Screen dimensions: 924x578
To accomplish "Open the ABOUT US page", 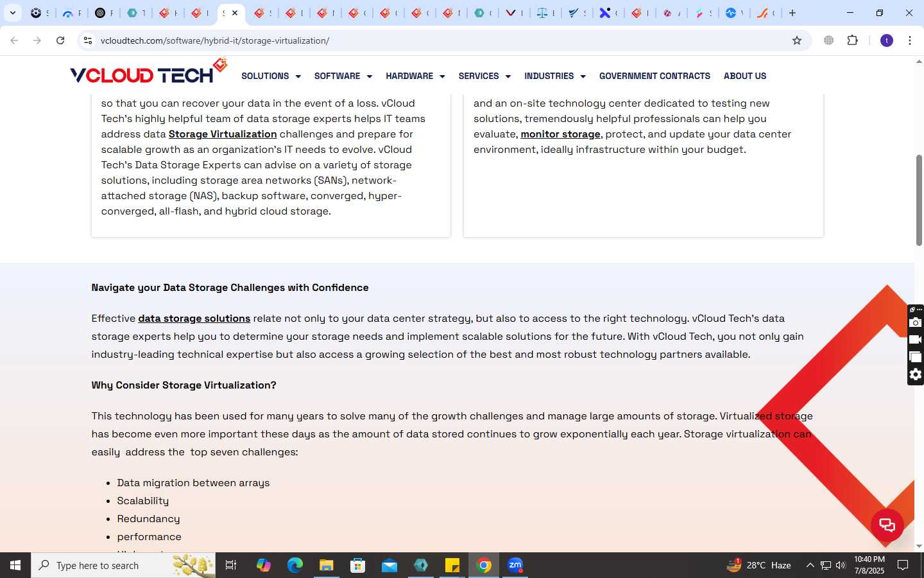I will tap(745, 76).
